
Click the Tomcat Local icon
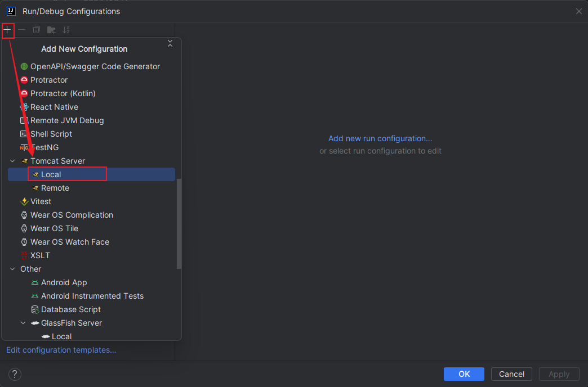pyautogui.click(x=35, y=174)
